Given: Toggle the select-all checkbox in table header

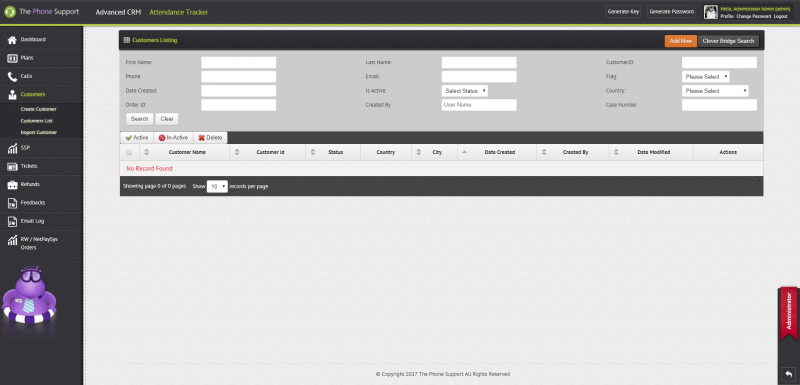Looking at the screenshot, I should (129, 152).
